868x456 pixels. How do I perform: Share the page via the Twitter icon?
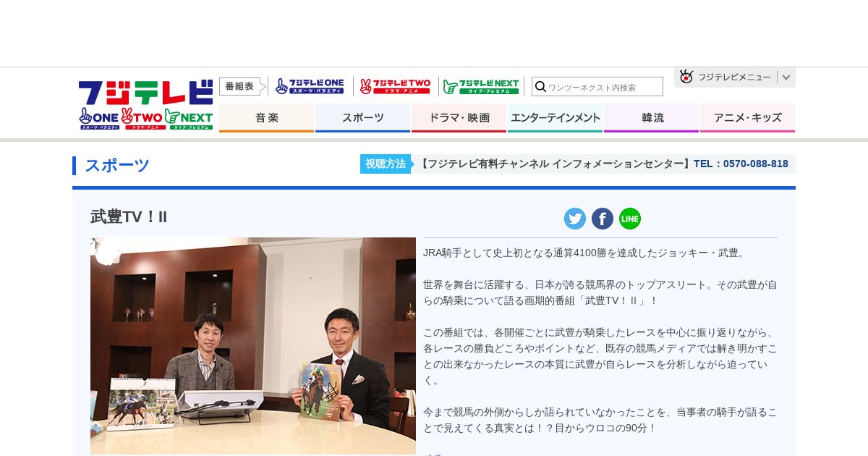click(575, 219)
